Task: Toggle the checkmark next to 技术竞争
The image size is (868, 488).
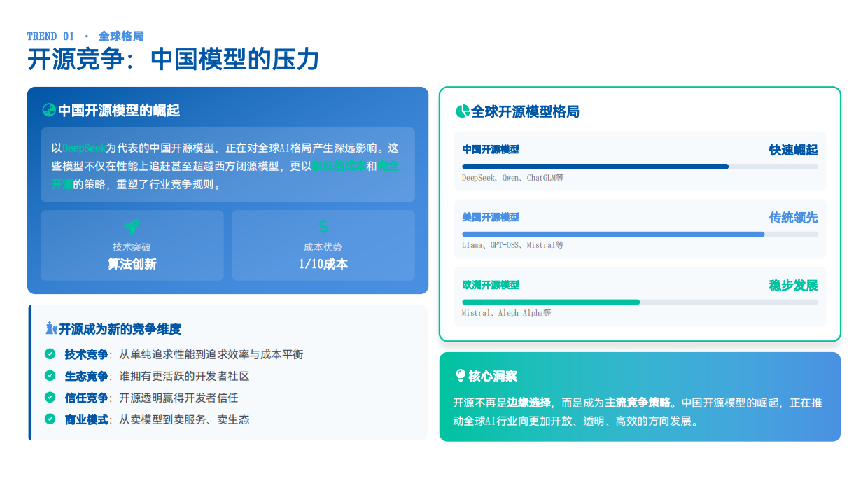Action: click(49, 354)
